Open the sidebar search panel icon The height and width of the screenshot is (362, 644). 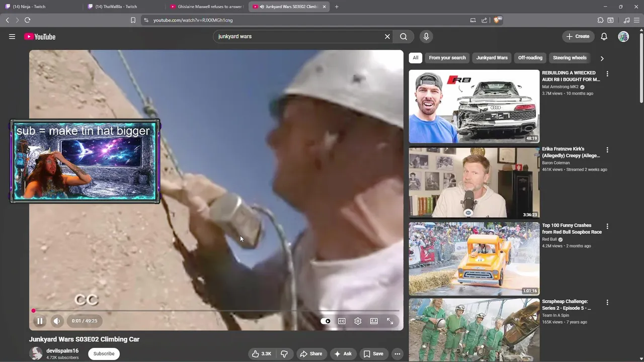coord(610,20)
